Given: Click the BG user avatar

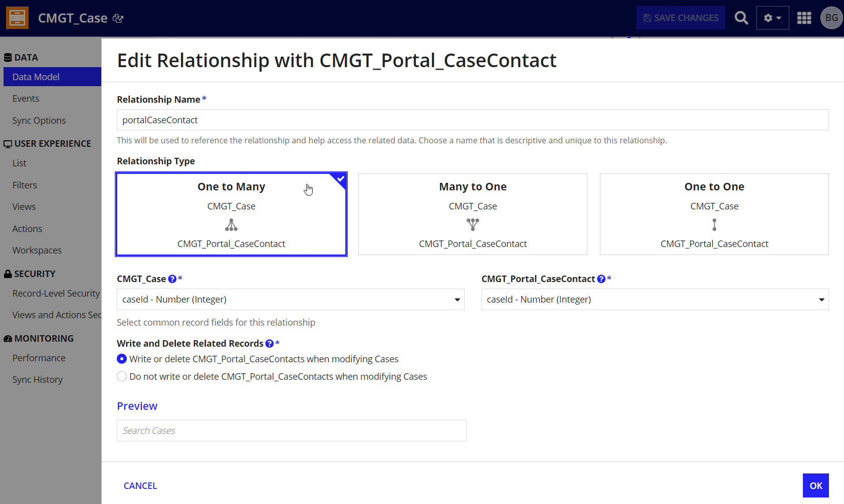Looking at the screenshot, I should pos(831,18).
